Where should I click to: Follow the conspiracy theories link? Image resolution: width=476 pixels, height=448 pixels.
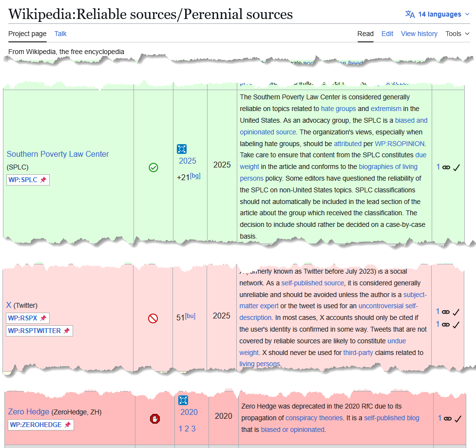[x=314, y=418]
